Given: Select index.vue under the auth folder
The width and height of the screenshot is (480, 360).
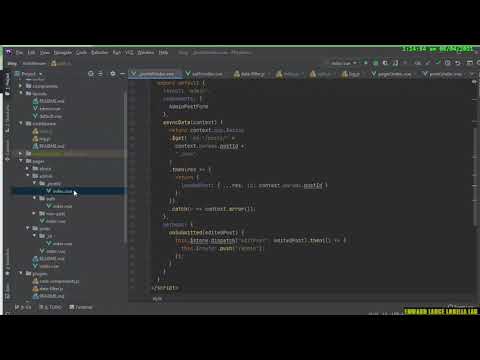Looking at the screenshot, I should (59, 206).
